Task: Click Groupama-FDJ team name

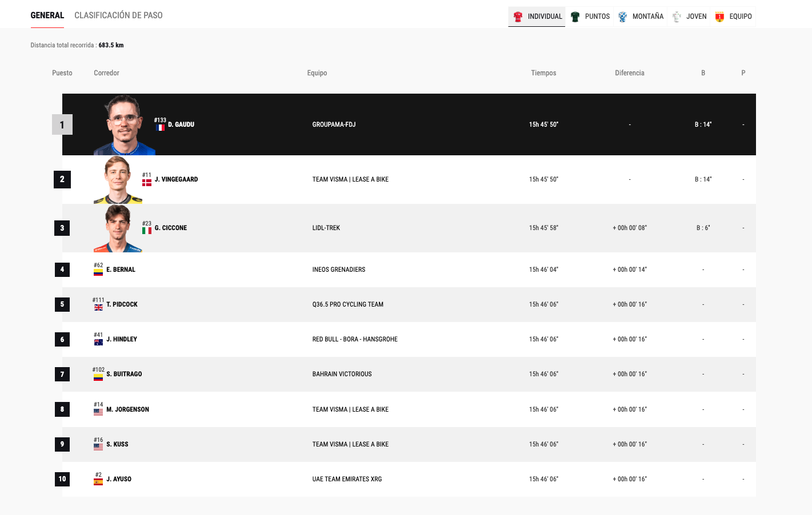Action: click(334, 124)
